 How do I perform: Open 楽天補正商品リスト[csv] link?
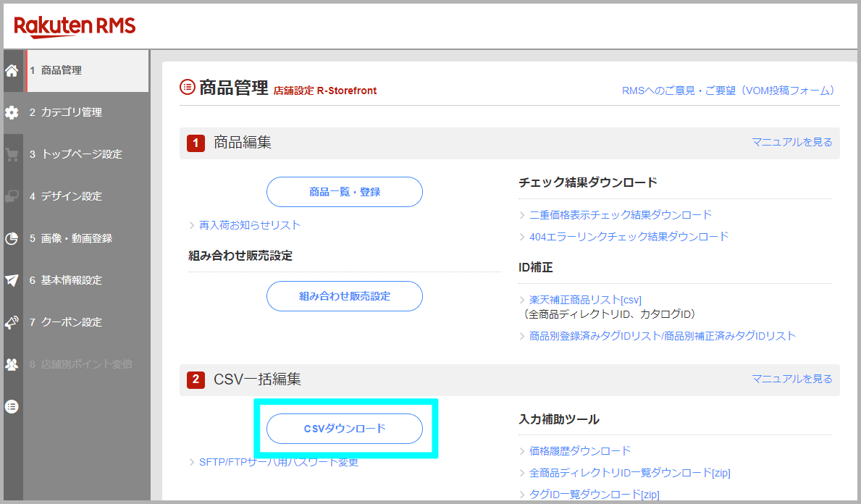pos(585,300)
